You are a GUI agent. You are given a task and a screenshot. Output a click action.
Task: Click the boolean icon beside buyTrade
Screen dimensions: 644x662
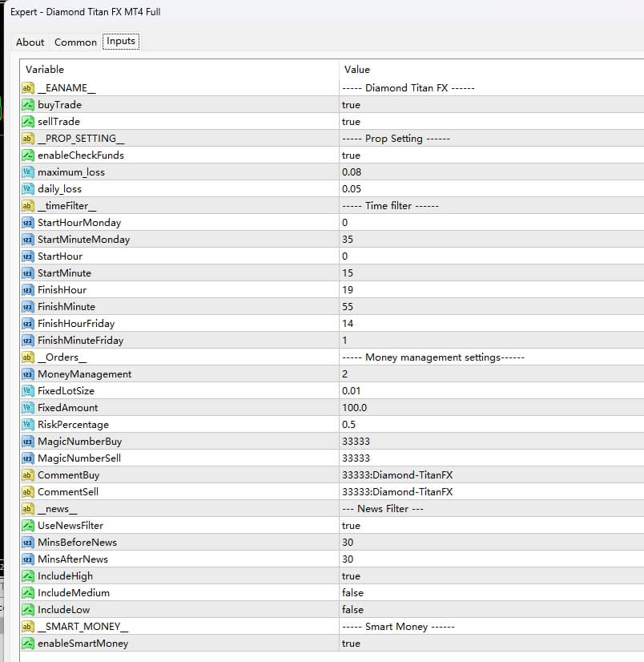(x=26, y=104)
